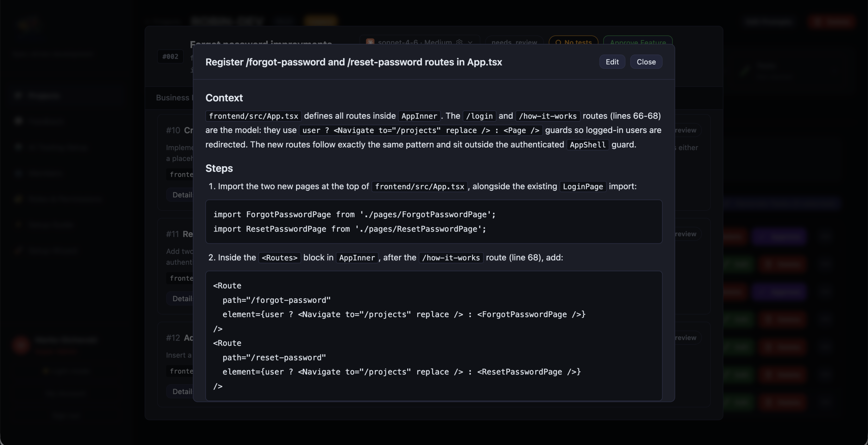This screenshot has width=868, height=445.
Task: Click the orange model logo icon
Action: click(370, 42)
